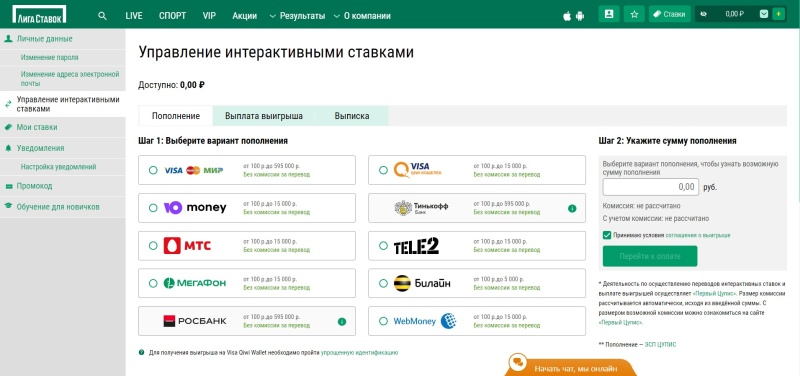Switch to the Пополнение tab
Image resolution: width=800 pixels, height=376 pixels.
[176, 116]
